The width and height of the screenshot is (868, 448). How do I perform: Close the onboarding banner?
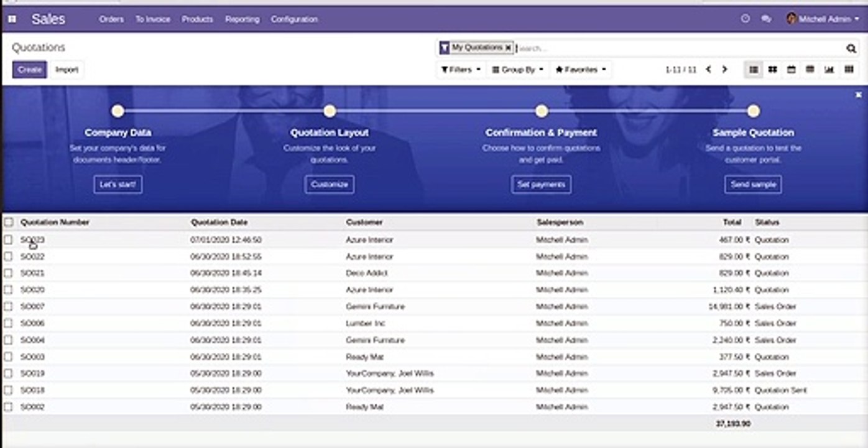(859, 95)
